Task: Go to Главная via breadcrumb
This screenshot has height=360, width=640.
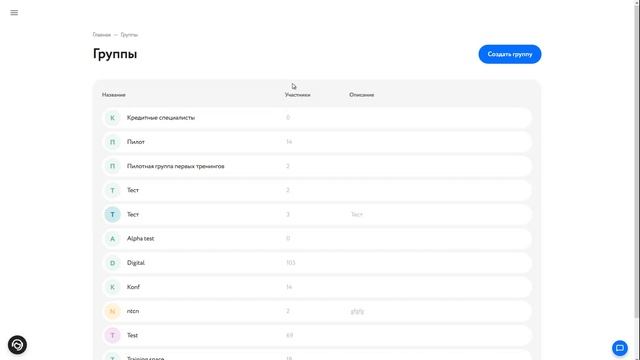Action: (102, 35)
